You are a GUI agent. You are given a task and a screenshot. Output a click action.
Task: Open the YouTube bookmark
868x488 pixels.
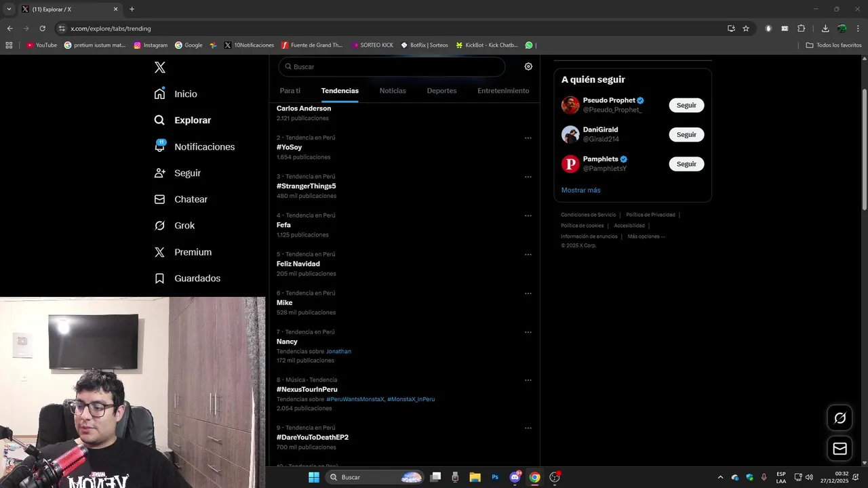[41, 45]
